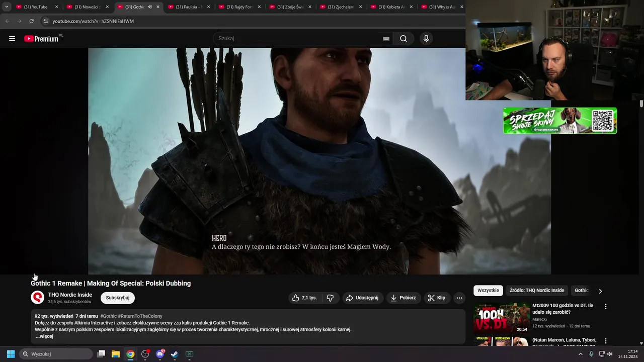Focus Google Chrome in taskbar
Viewport: 644px width, 362px height.
[x=130, y=354]
